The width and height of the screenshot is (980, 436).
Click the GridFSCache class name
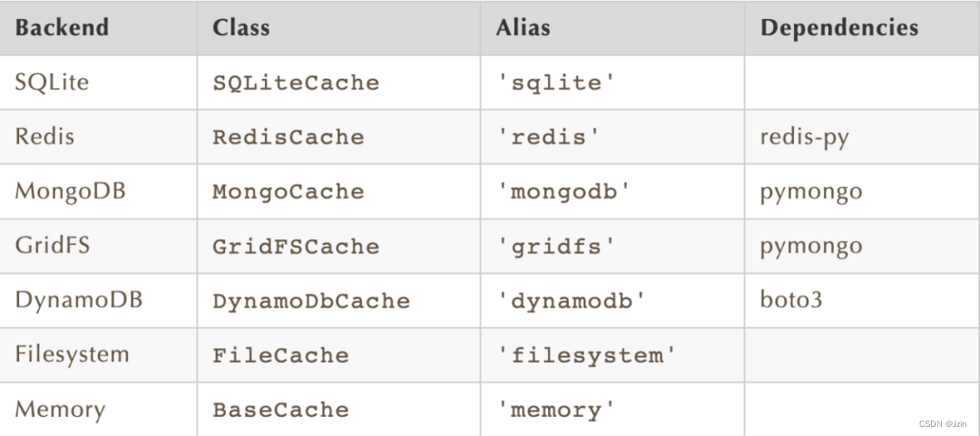[x=296, y=246]
